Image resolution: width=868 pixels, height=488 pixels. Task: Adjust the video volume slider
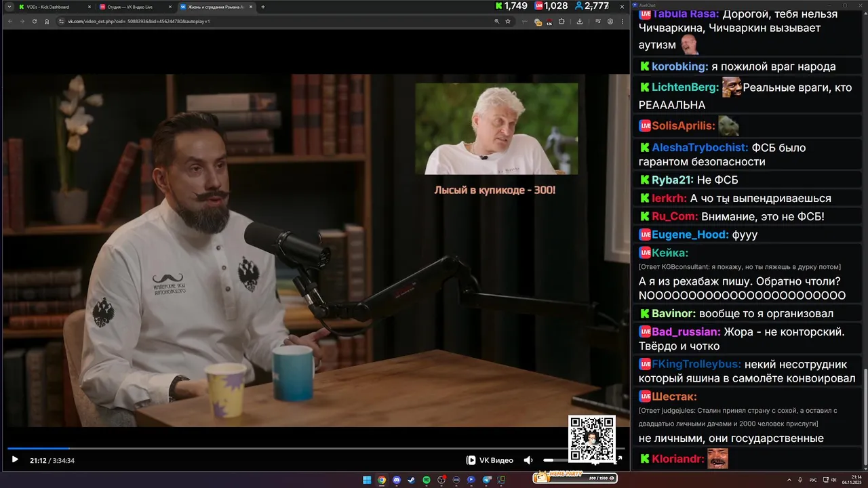[x=555, y=460]
